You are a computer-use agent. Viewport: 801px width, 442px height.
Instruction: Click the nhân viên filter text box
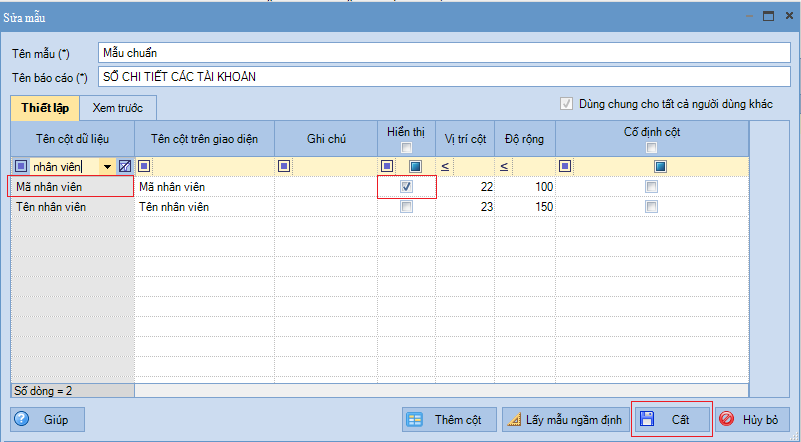pyautogui.click(x=65, y=167)
